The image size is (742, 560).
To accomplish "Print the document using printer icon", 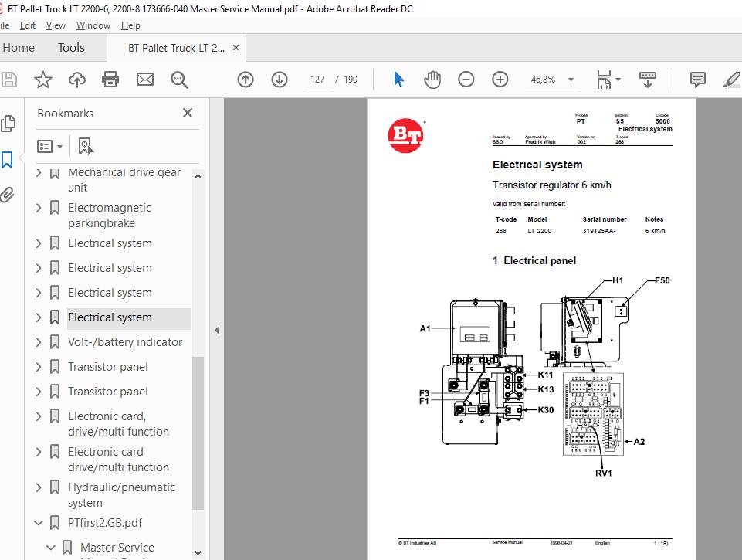I will (x=110, y=80).
